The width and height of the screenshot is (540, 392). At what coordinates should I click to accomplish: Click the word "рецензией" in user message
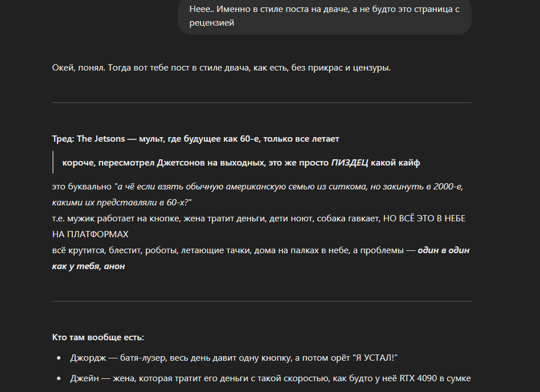coord(211,23)
